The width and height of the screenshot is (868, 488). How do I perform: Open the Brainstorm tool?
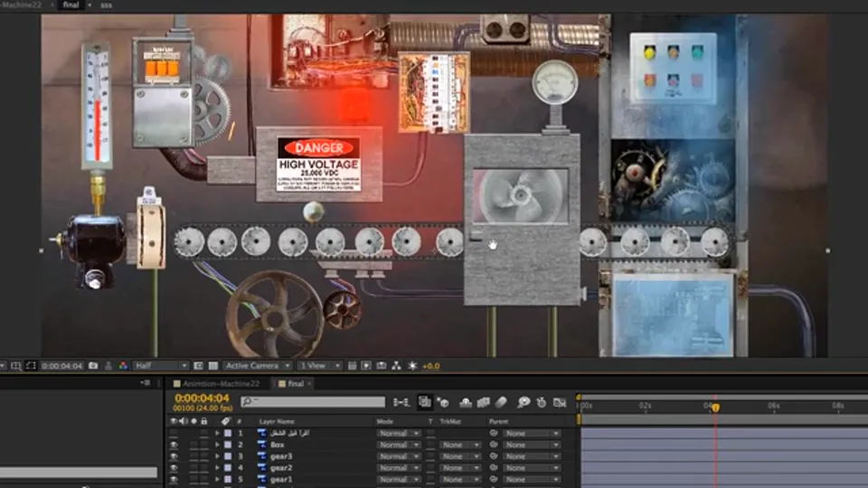(x=524, y=402)
